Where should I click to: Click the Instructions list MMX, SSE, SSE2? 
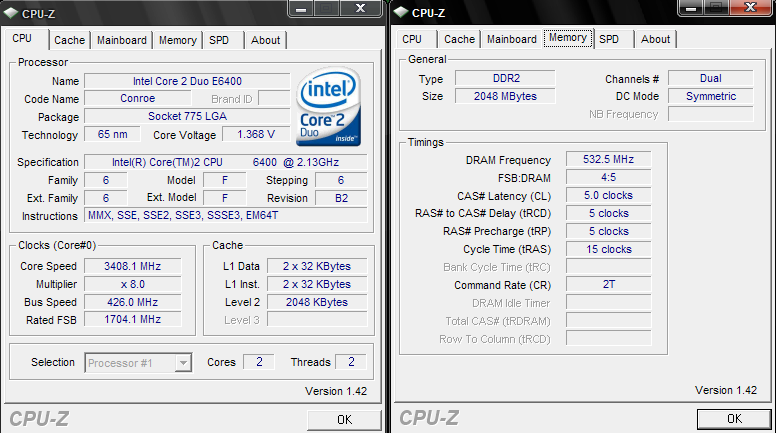point(226,215)
